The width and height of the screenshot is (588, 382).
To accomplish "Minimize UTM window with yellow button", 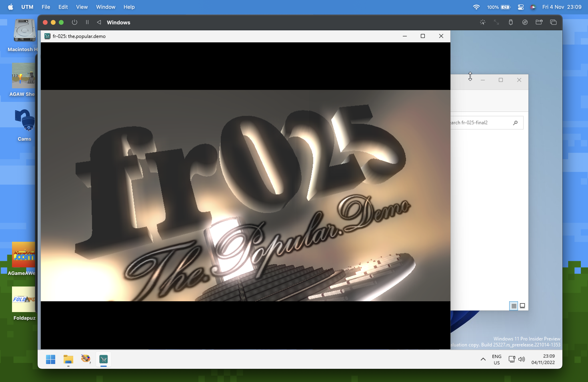I will (53, 22).
